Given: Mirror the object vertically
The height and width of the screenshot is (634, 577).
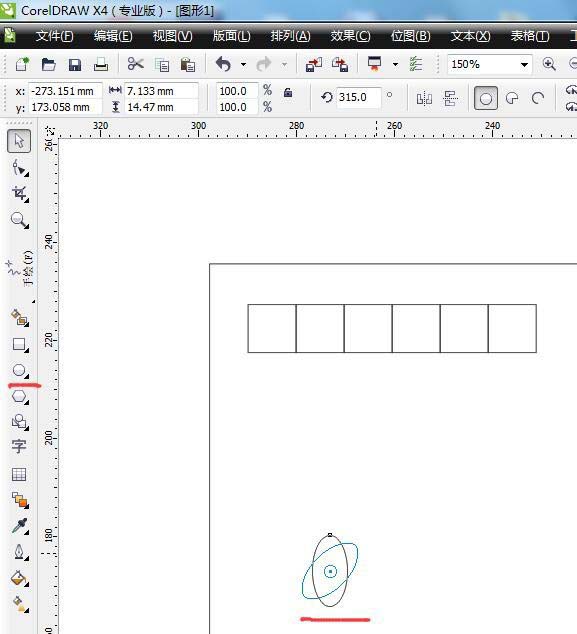Looking at the screenshot, I should tap(450, 98).
